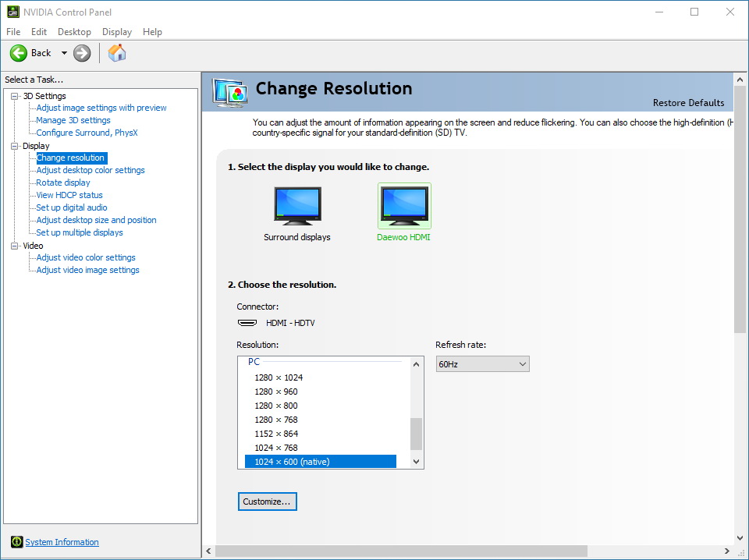749x560 pixels.
Task: Collapse the 3D Settings tree node
Action: 14,96
